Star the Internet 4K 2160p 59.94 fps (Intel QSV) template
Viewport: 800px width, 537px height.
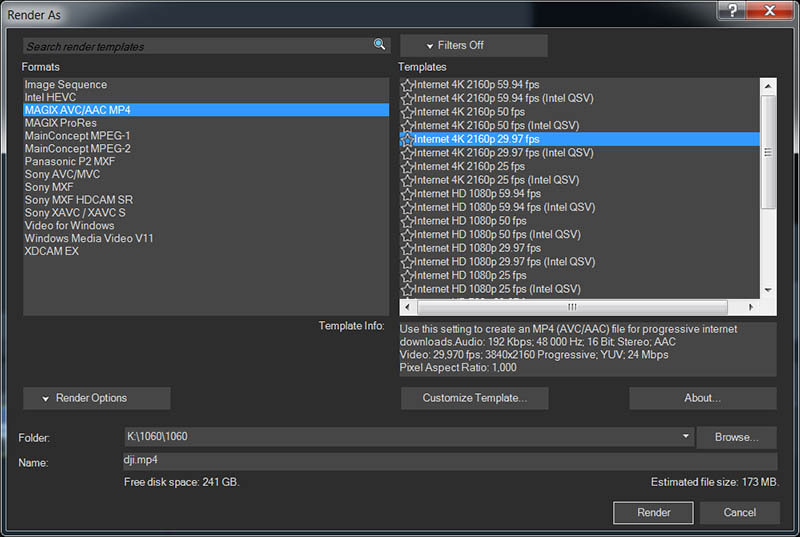407,98
